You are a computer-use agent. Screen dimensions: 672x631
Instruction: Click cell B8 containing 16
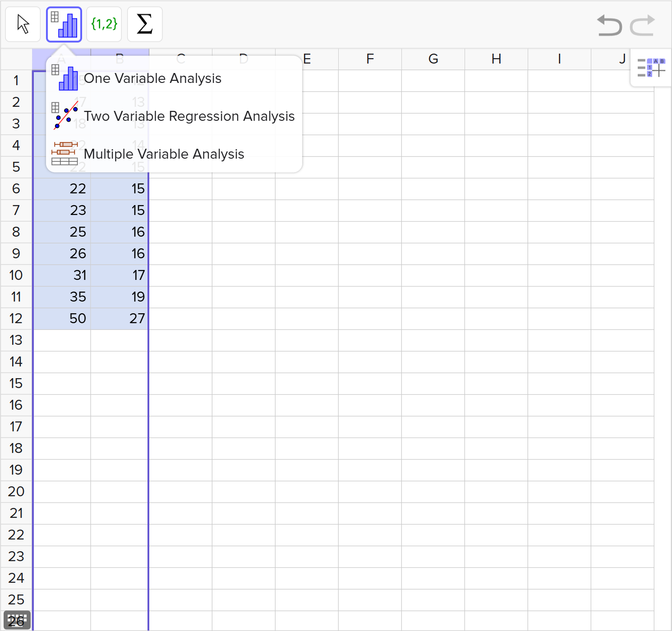tap(120, 232)
